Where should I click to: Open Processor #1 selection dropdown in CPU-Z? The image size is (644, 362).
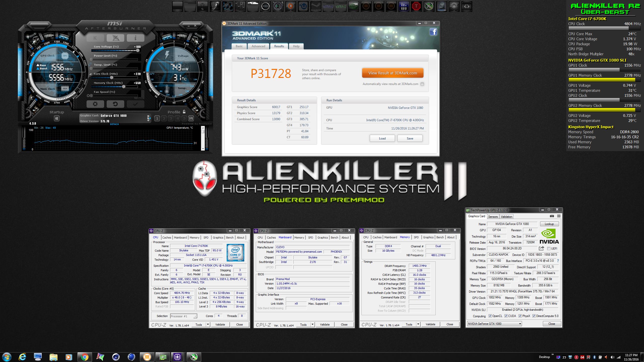(x=184, y=316)
